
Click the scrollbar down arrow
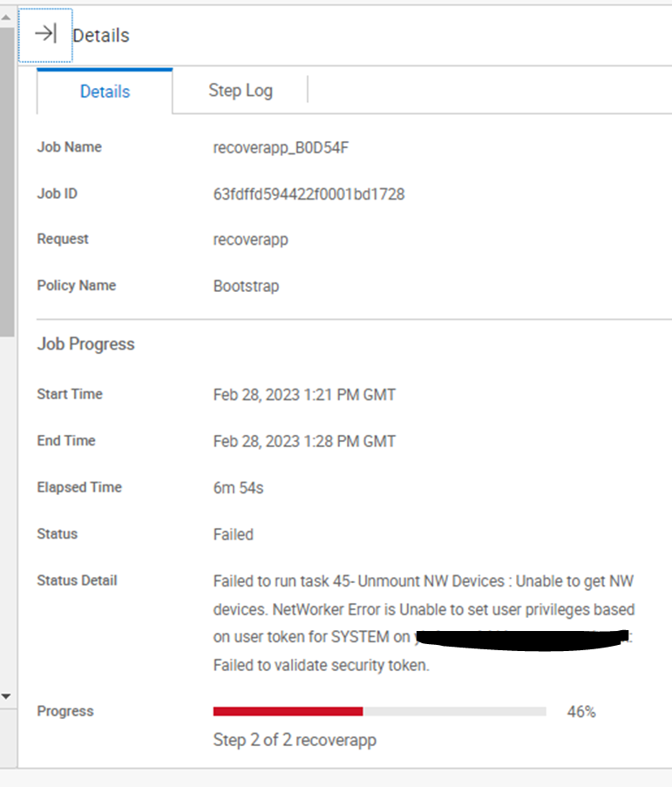tap(7, 695)
